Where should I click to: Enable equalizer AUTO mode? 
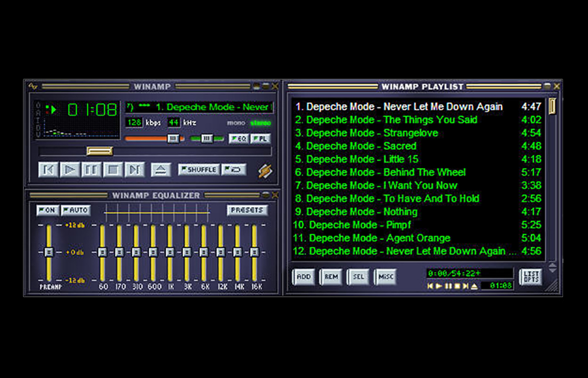coord(76,210)
